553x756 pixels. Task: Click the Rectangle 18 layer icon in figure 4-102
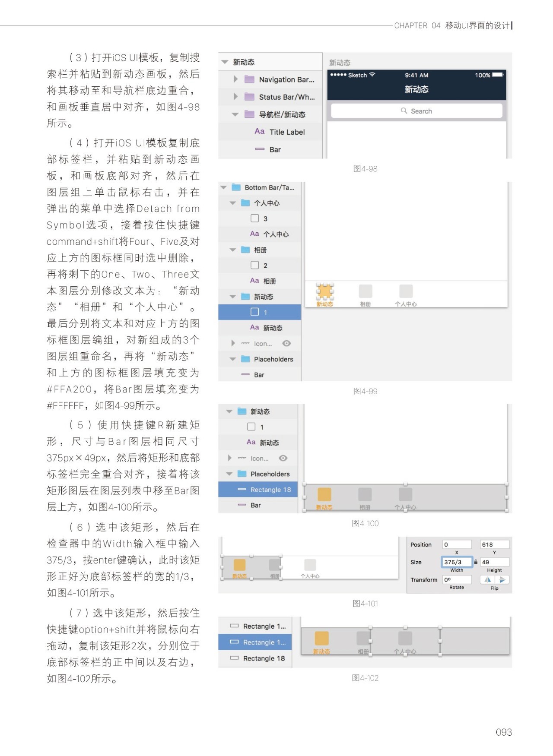pos(234,658)
